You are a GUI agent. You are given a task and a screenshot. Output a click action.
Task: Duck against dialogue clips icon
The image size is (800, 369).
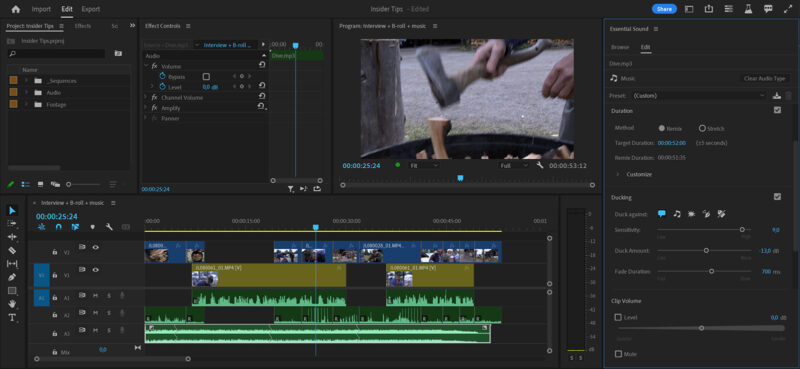[x=662, y=214]
